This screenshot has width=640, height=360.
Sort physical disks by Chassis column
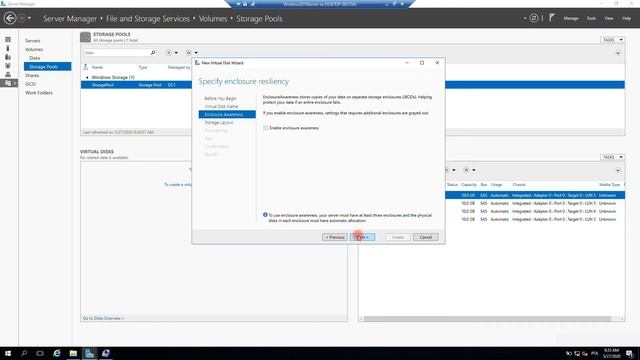pos(519,185)
